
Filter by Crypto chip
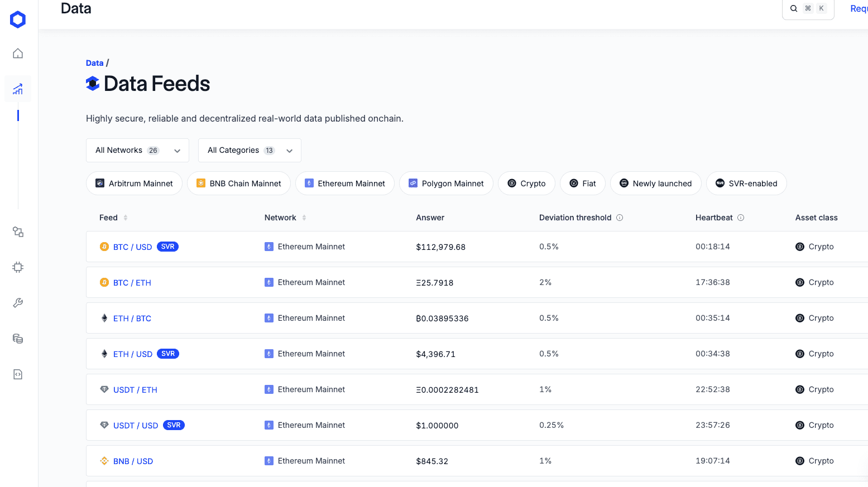pyautogui.click(x=526, y=184)
